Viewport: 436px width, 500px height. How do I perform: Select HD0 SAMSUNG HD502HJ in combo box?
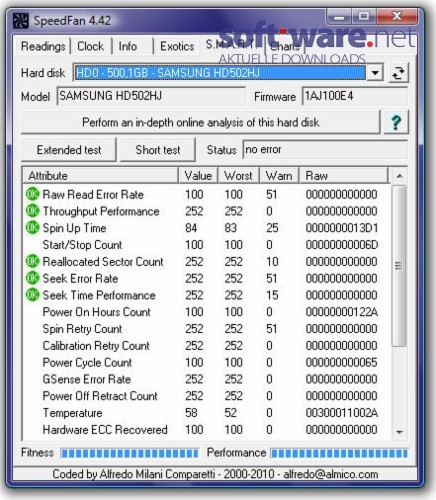coord(220,73)
